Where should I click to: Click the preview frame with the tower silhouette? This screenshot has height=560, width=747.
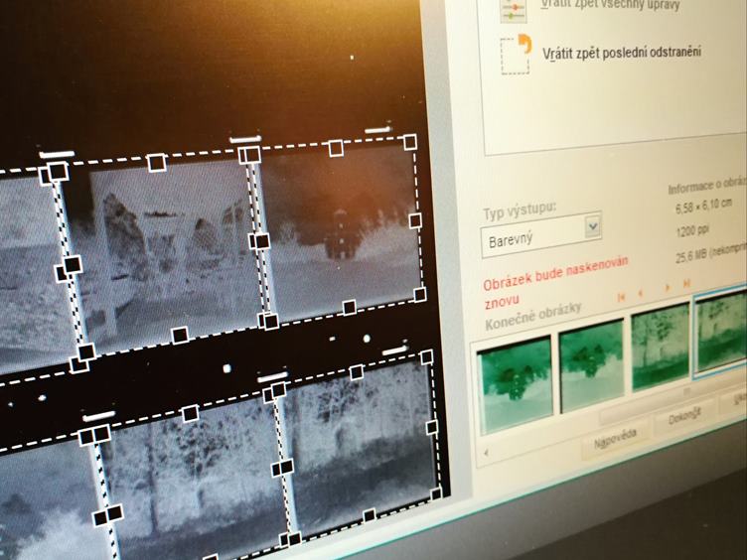(343, 231)
